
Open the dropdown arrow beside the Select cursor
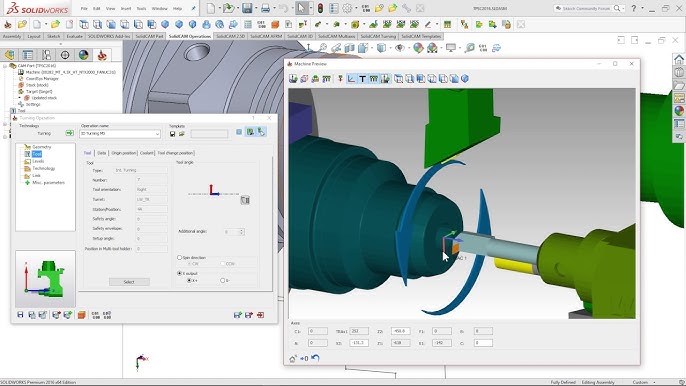tap(310, 8)
